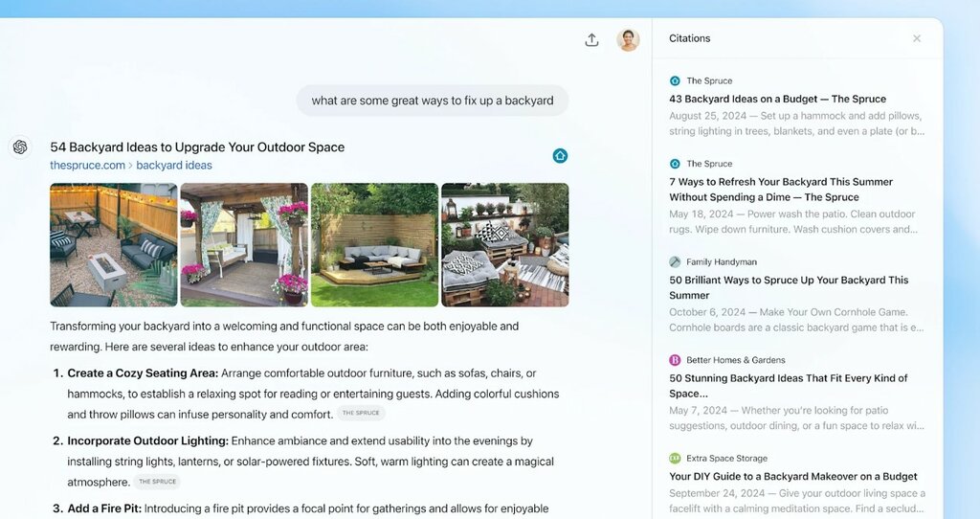Image resolution: width=980 pixels, height=519 pixels.
Task: Open the thespruce.com link
Action: (87, 165)
